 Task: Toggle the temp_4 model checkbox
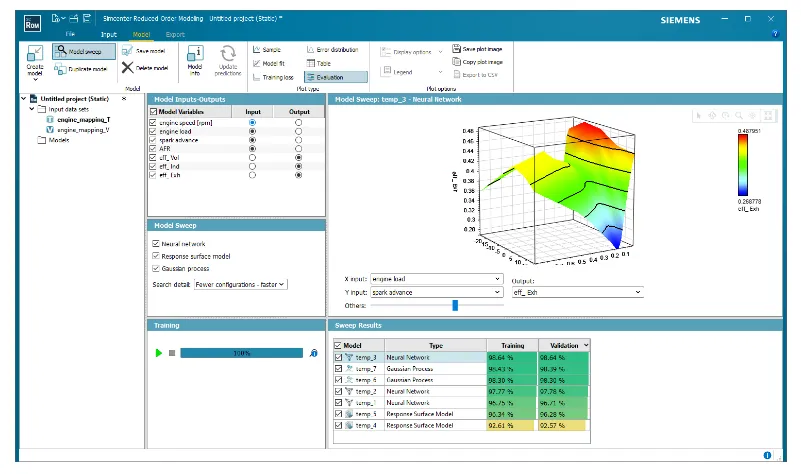338,425
